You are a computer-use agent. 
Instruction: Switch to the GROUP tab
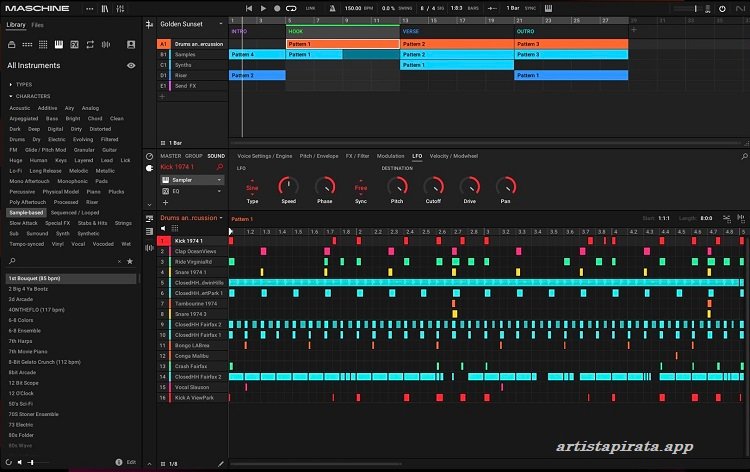pyautogui.click(x=194, y=156)
